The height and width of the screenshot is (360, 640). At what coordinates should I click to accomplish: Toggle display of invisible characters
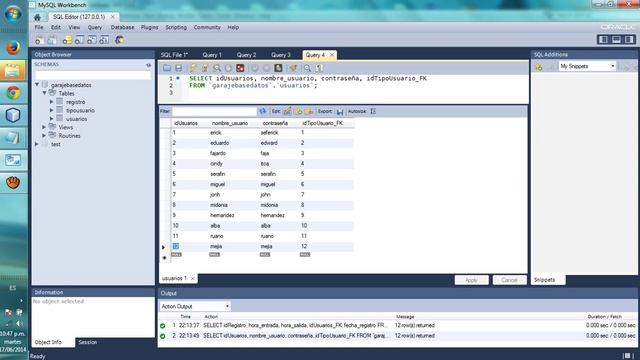pos(319,68)
